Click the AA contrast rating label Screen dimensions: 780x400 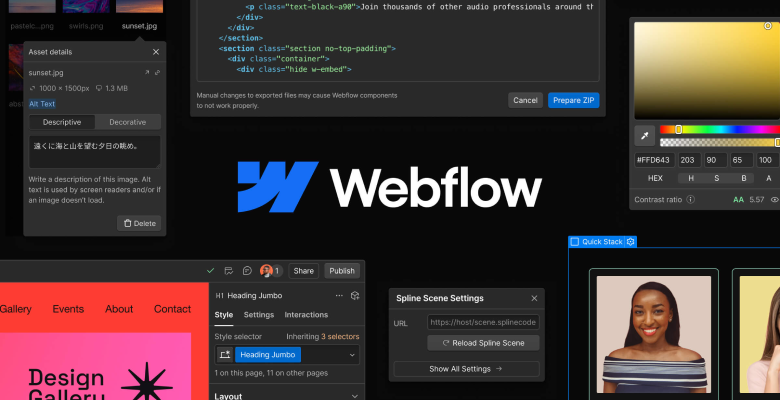[x=738, y=200]
